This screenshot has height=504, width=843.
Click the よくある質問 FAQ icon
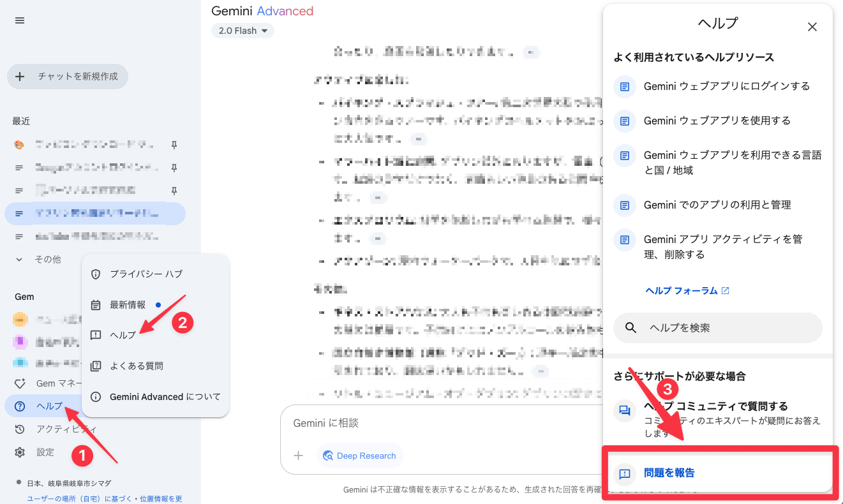[x=96, y=366]
